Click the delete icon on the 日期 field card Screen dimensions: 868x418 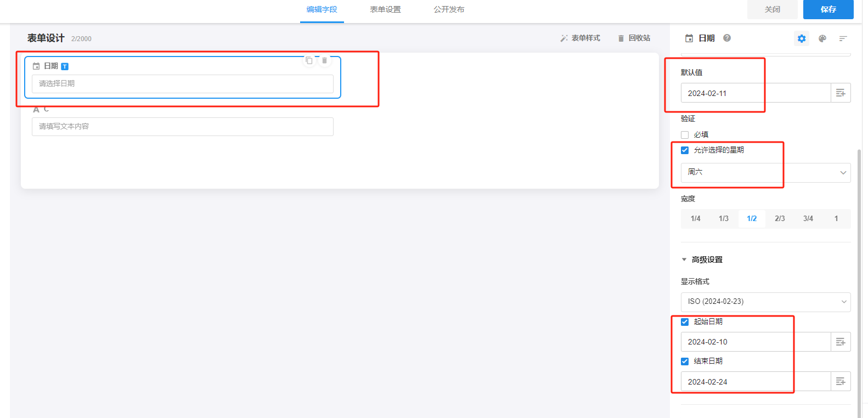tap(324, 60)
